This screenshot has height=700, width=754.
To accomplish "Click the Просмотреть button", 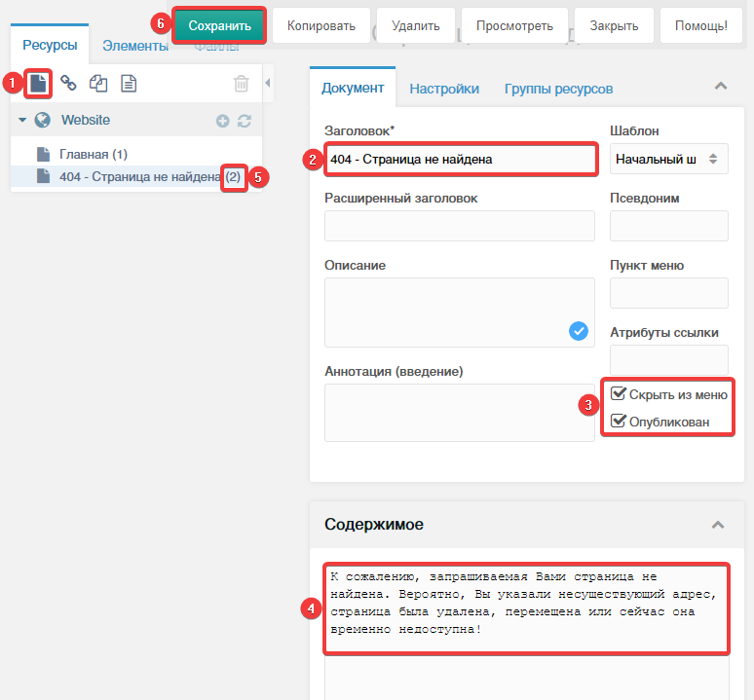I will (x=514, y=25).
